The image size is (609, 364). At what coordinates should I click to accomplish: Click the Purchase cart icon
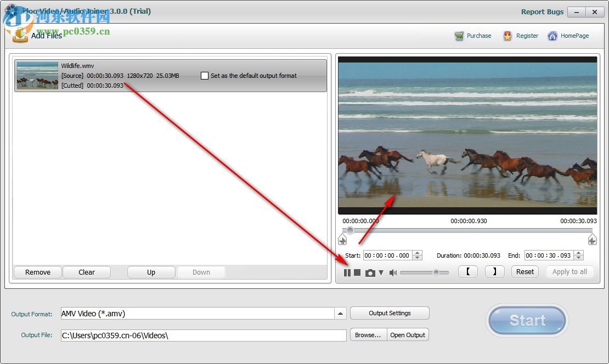pyautogui.click(x=459, y=36)
